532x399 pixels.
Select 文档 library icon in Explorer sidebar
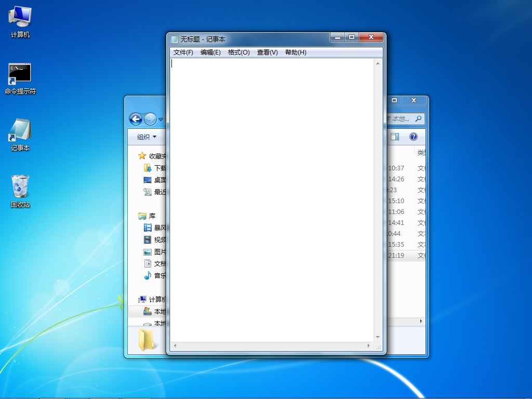click(147, 263)
